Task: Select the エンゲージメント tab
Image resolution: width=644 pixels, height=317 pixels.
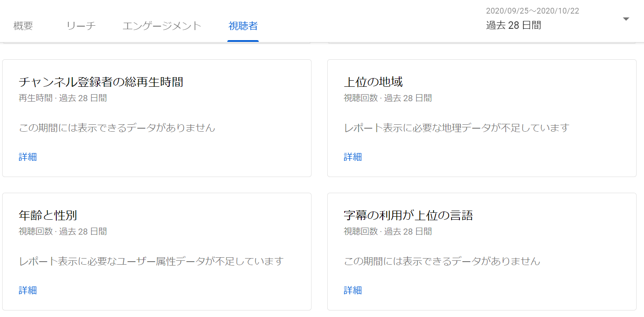Action: pos(162,26)
